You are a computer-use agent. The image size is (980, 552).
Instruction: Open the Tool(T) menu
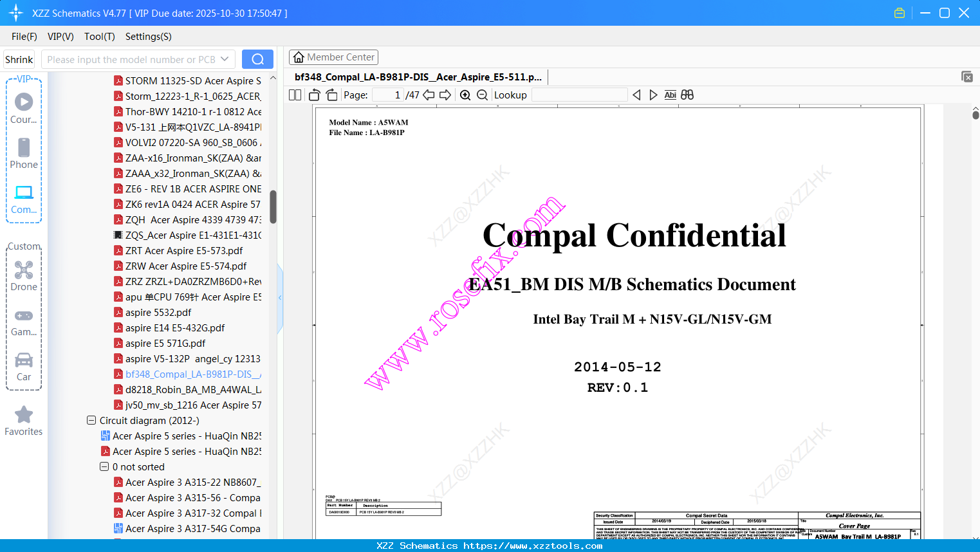pos(100,37)
